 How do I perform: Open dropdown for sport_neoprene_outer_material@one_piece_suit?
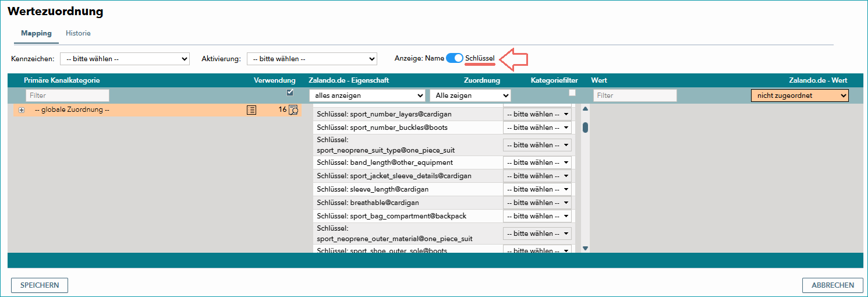tap(537, 234)
